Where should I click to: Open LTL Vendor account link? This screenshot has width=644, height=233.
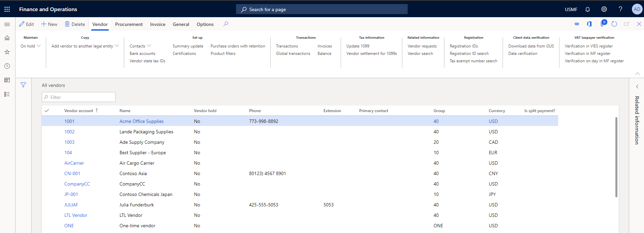tap(76, 215)
